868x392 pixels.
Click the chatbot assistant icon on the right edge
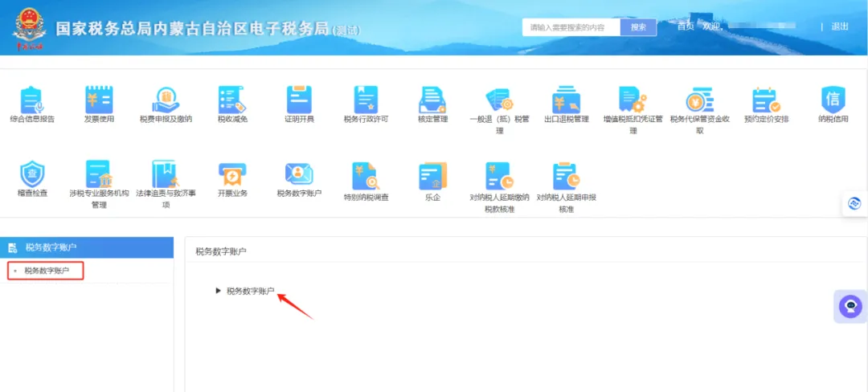[850, 306]
